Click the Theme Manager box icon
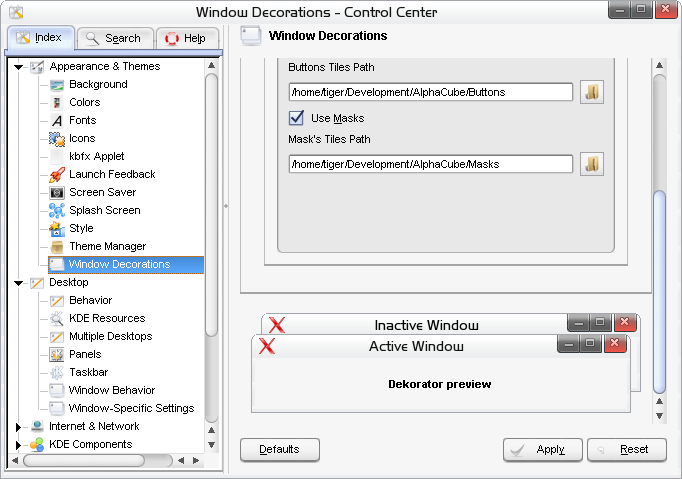 57,247
